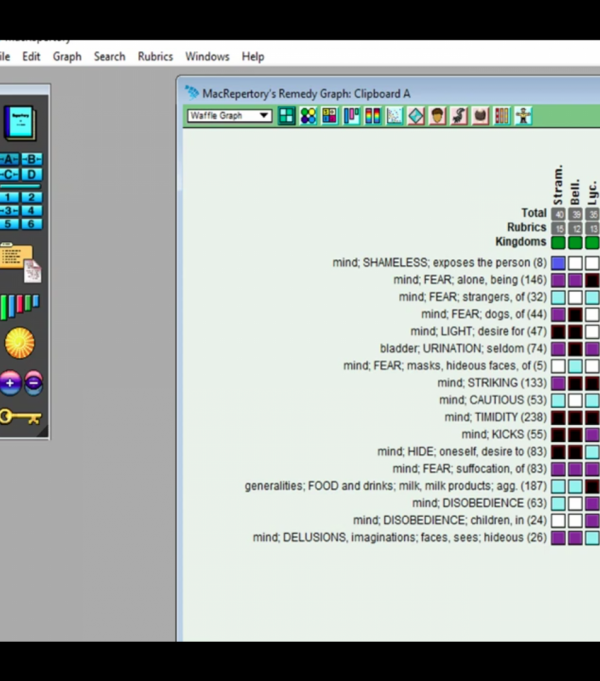Open the Repertory book icon
600x681 pixels.
(x=20, y=123)
